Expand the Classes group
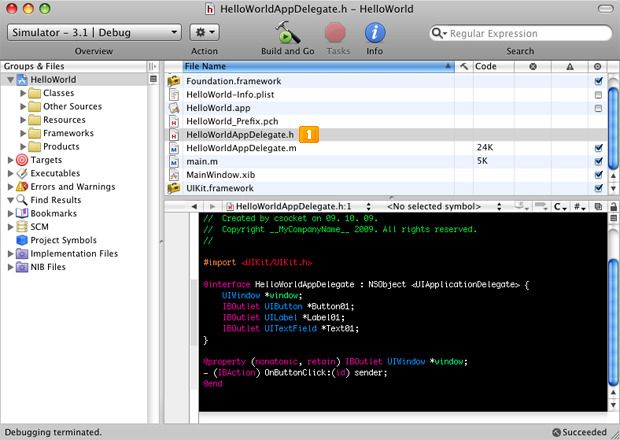This screenshot has width=620, height=440. (23, 93)
